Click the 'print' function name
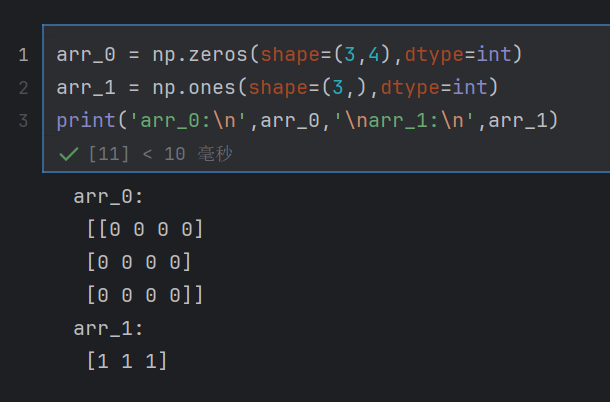Screen dimensions: 610x402 tap(86, 121)
